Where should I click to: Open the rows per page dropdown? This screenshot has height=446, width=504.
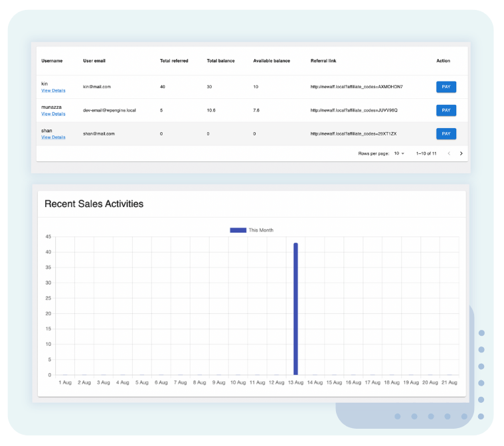(x=399, y=153)
